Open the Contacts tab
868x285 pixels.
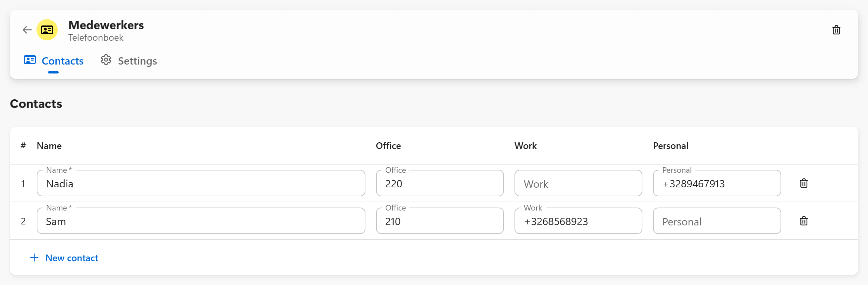62,61
